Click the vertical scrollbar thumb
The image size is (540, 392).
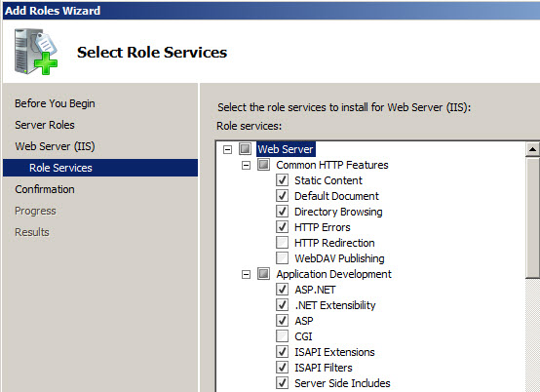(533, 217)
